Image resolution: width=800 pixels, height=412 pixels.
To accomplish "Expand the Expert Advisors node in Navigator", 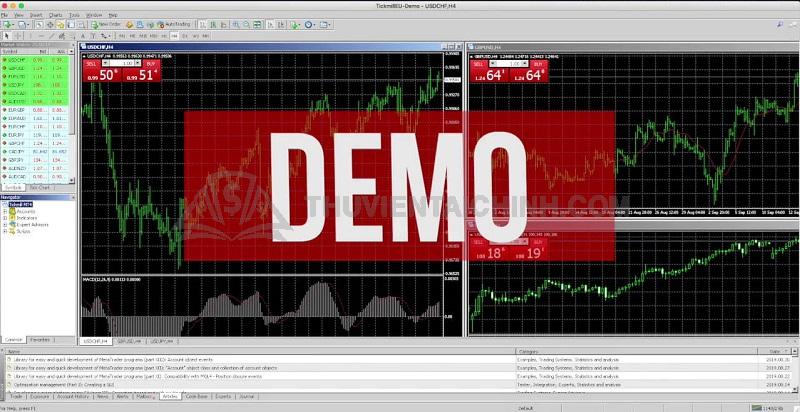I will pos(6,224).
